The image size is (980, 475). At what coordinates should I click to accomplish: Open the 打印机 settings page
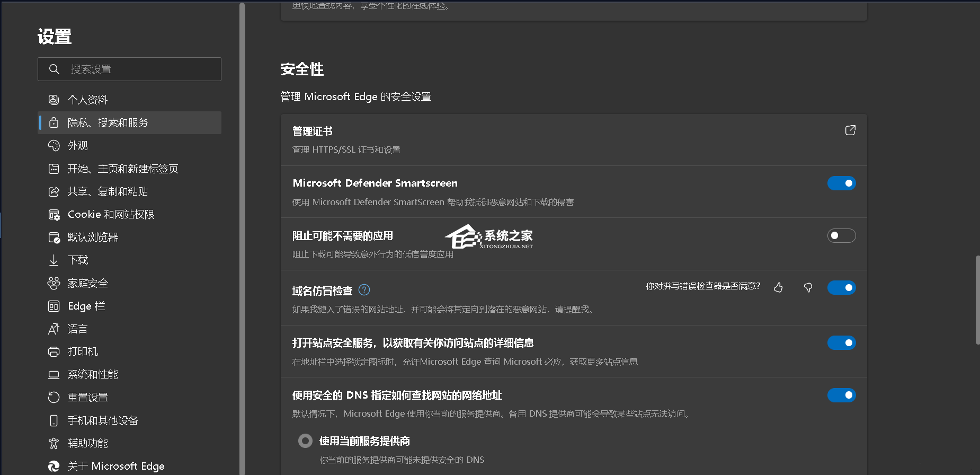(x=130, y=351)
